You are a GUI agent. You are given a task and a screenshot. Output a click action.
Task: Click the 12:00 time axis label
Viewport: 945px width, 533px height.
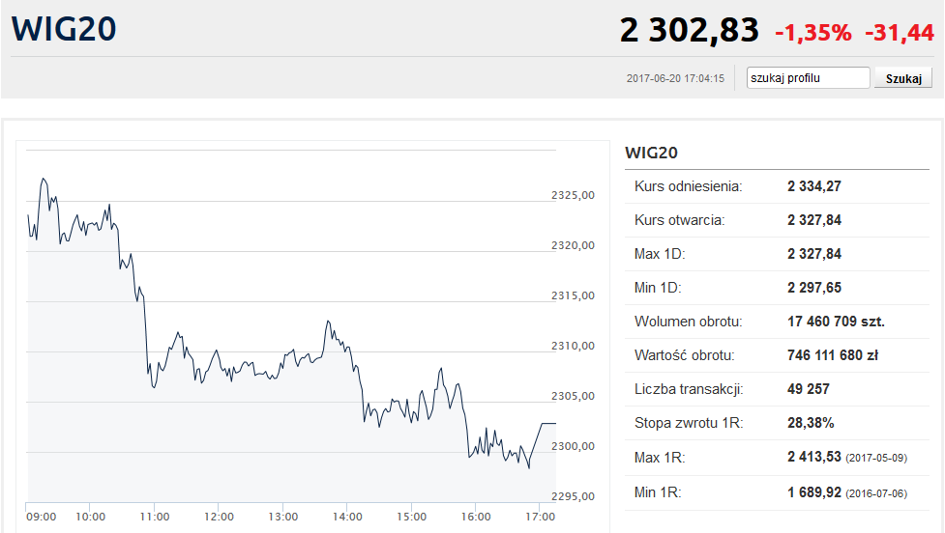click(219, 517)
